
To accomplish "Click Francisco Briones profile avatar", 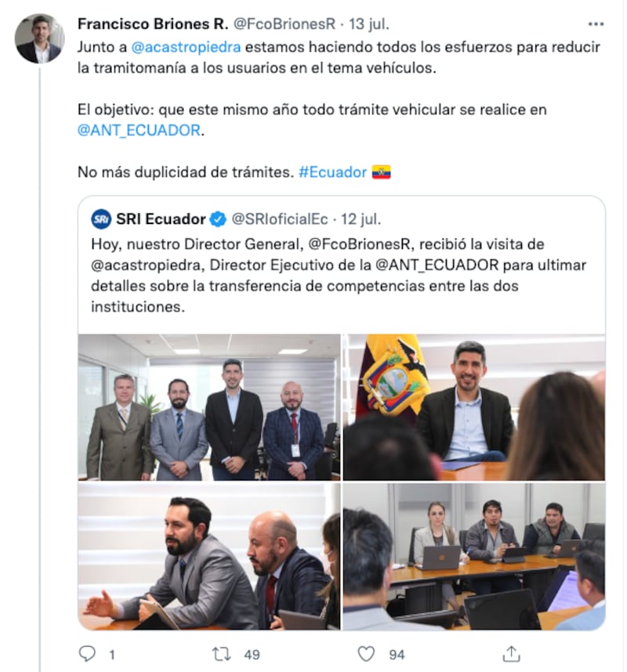I will tap(39, 38).
